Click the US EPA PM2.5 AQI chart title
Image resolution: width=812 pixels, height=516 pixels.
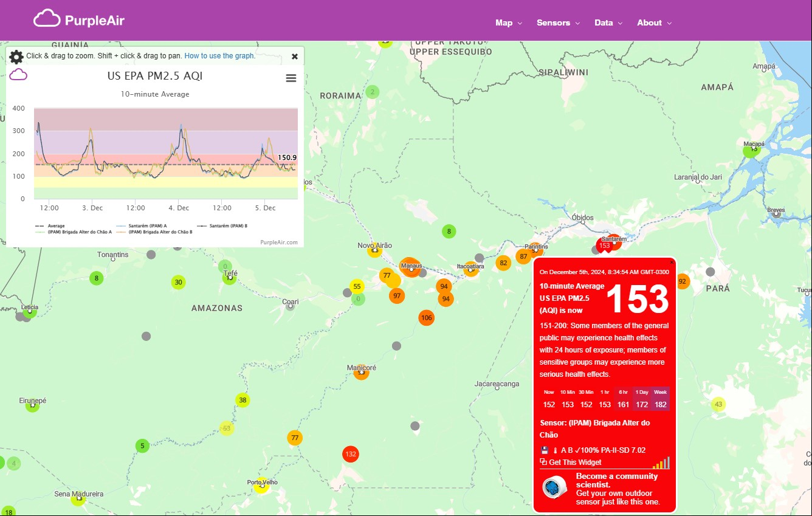point(155,76)
